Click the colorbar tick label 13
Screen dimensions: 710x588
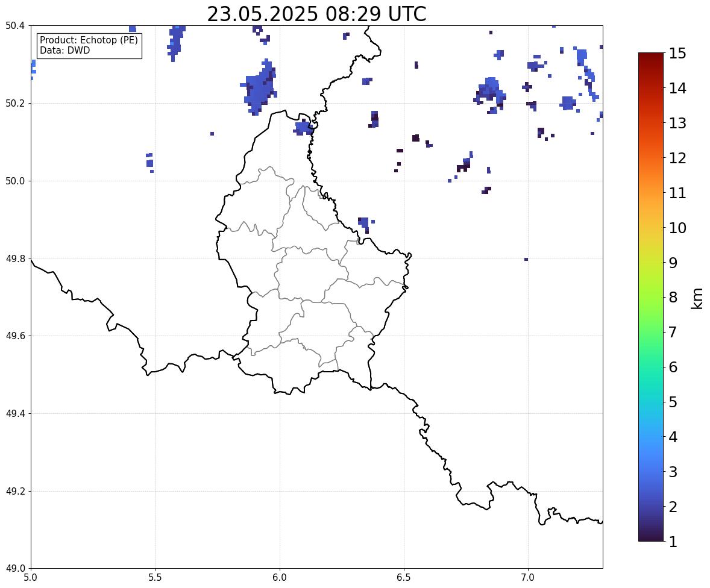(x=677, y=123)
